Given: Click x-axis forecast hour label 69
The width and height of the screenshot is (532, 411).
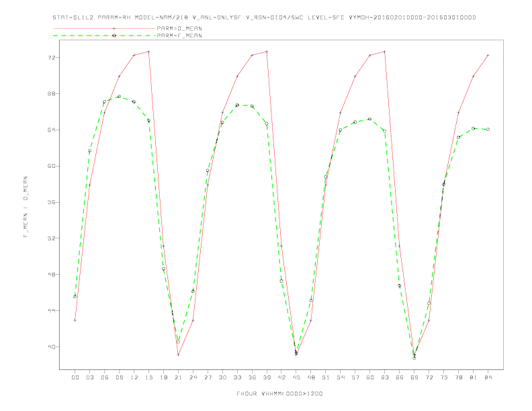Looking at the screenshot, I should tap(414, 377).
